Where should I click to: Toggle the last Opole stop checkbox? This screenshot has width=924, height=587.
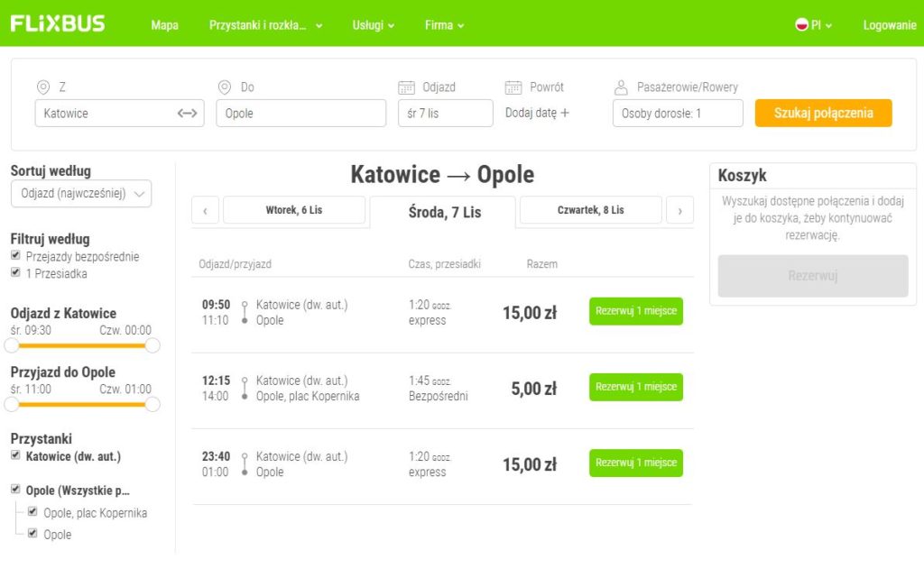tap(33, 534)
